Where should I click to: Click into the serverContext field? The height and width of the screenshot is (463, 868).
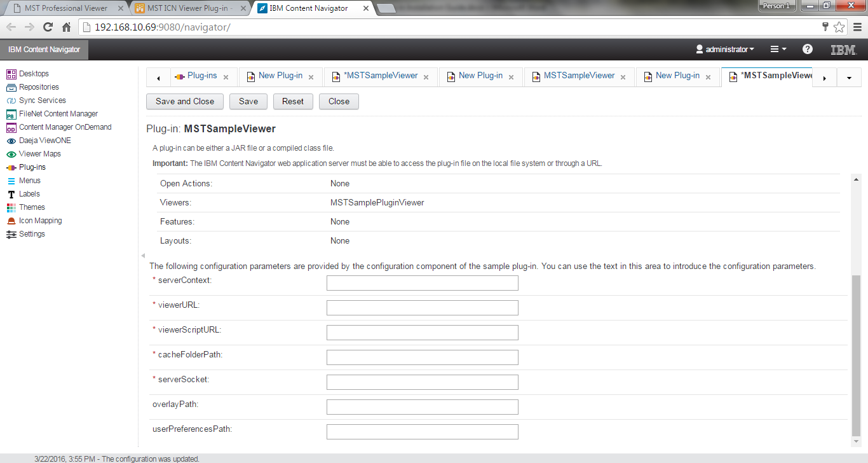[422, 283]
